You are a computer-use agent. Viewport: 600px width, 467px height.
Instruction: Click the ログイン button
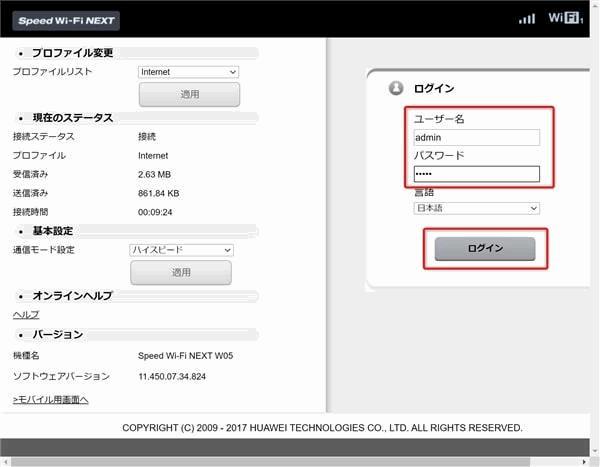485,248
